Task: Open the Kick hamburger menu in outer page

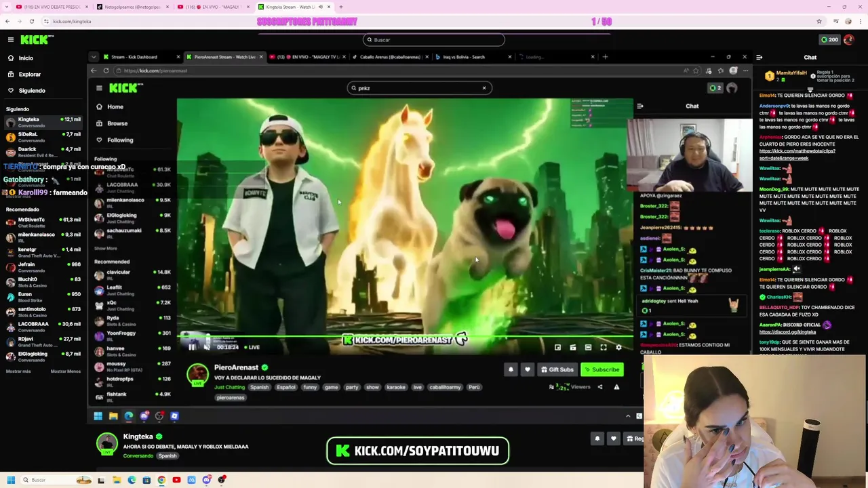Action: coord(11,40)
